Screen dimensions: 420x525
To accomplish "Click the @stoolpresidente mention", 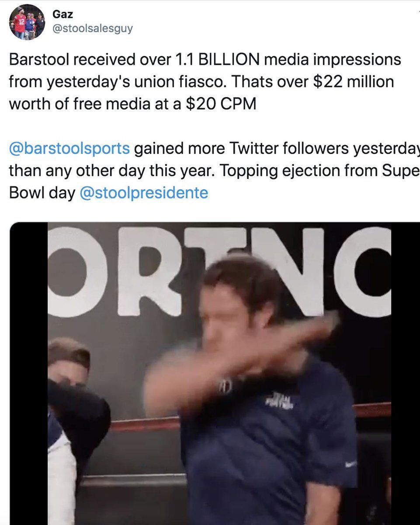I will pyautogui.click(x=144, y=192).
